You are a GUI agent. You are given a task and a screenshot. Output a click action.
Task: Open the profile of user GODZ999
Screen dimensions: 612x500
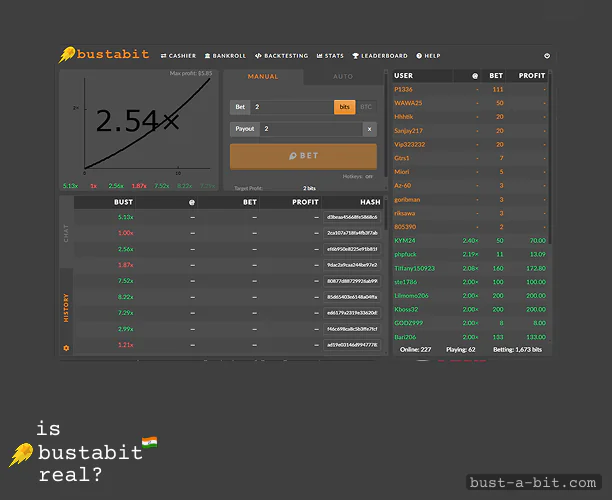pyautogui.click(x=408, y=323)
